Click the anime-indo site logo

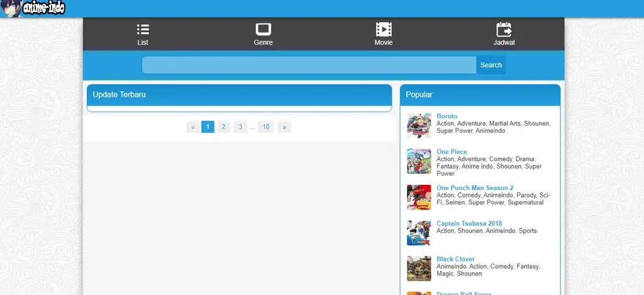33,8
